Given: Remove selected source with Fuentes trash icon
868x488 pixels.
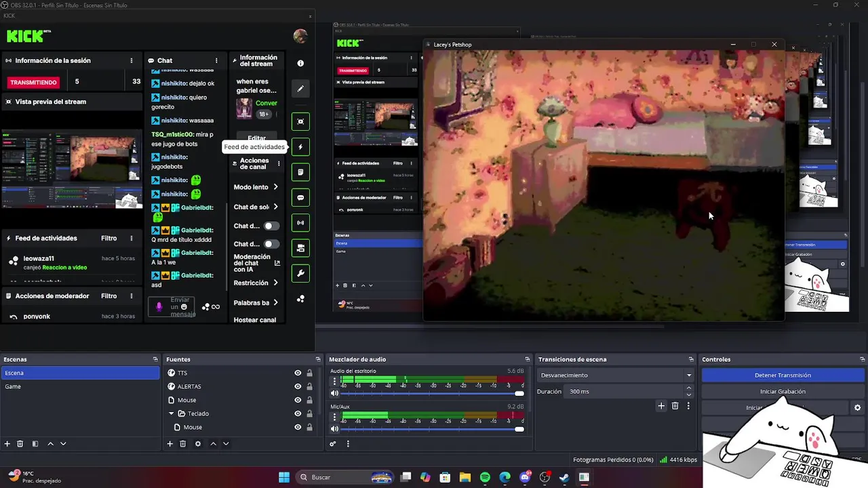Looking at the screenshot, I should tap(183, 444).
